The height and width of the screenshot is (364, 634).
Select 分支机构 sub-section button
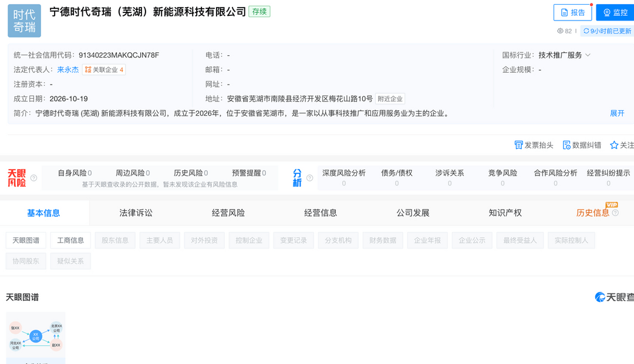338,240
